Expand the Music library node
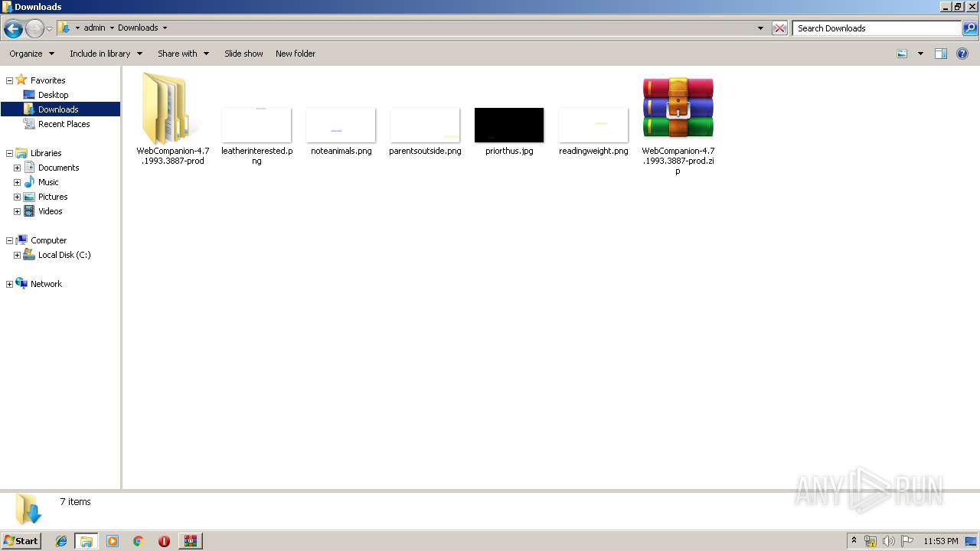 [17, 182]
